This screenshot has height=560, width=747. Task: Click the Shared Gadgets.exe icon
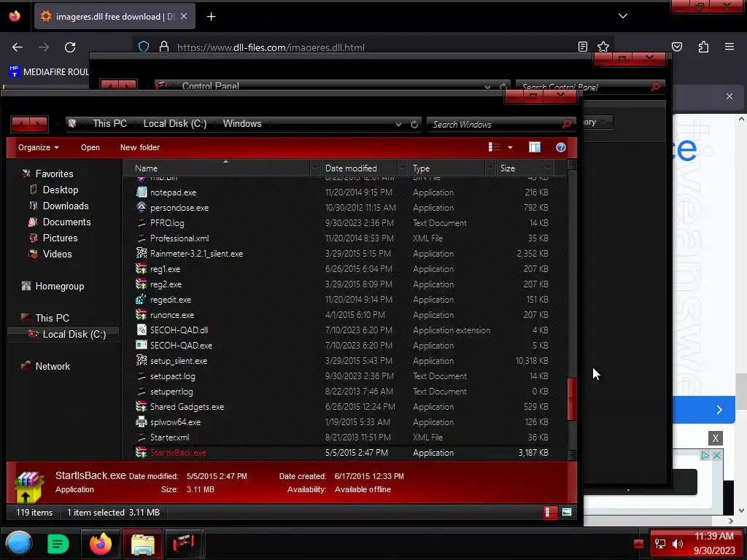click(142, 407)
